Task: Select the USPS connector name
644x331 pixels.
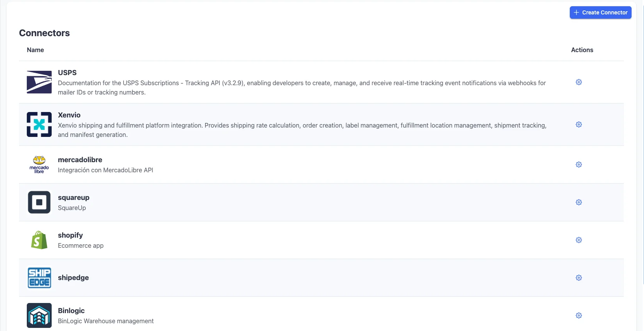Action: [67, 73]
